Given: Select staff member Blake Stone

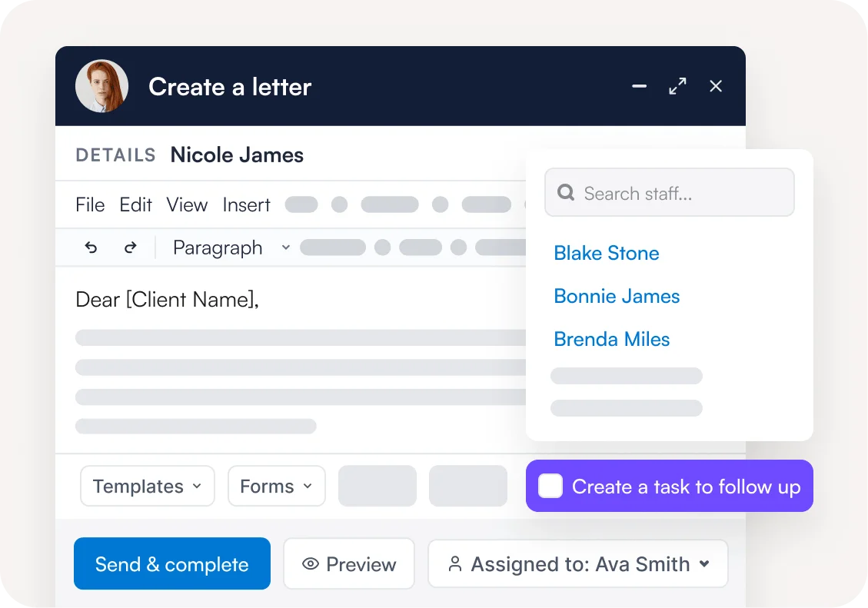Looking at the screenshot, I should (x=606, y=254).
